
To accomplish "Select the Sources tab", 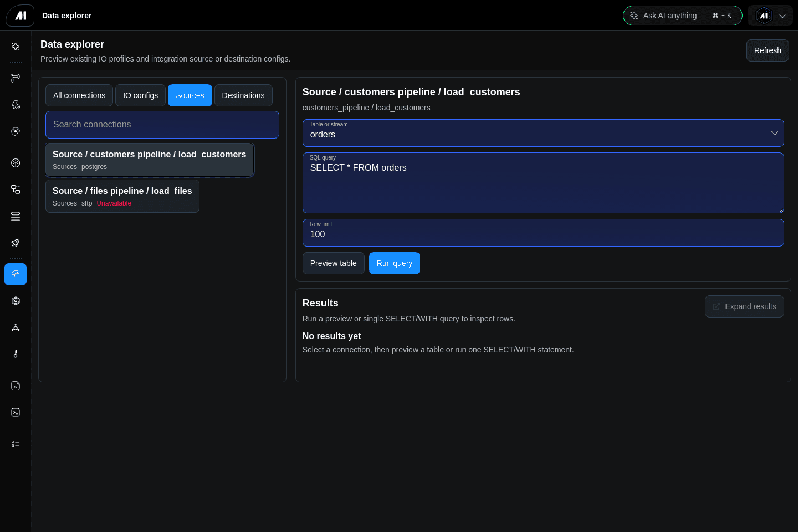I will click(190, 95).
